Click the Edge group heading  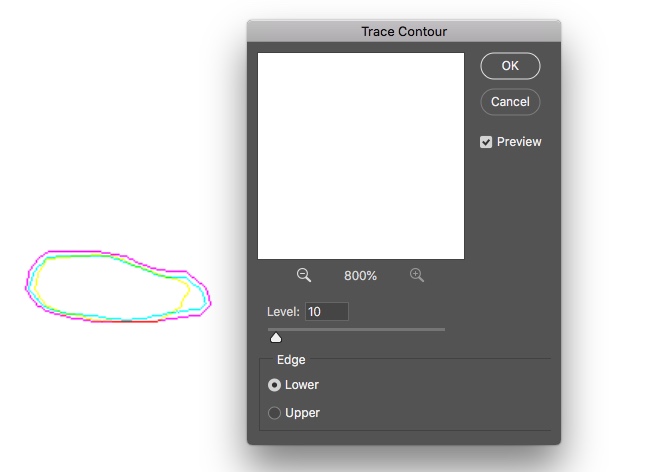(291, 360)
